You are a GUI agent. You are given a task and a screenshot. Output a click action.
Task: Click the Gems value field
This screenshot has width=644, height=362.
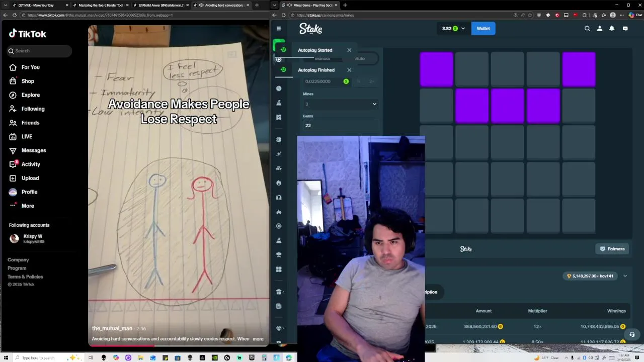pos(341,126)
